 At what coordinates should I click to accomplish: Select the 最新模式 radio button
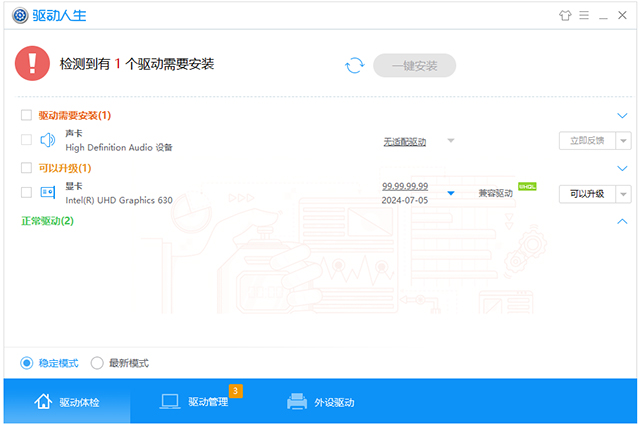97,363
